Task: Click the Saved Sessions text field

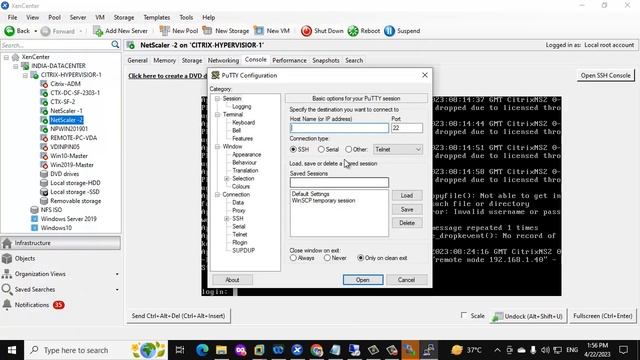Action: coord(339,182)
